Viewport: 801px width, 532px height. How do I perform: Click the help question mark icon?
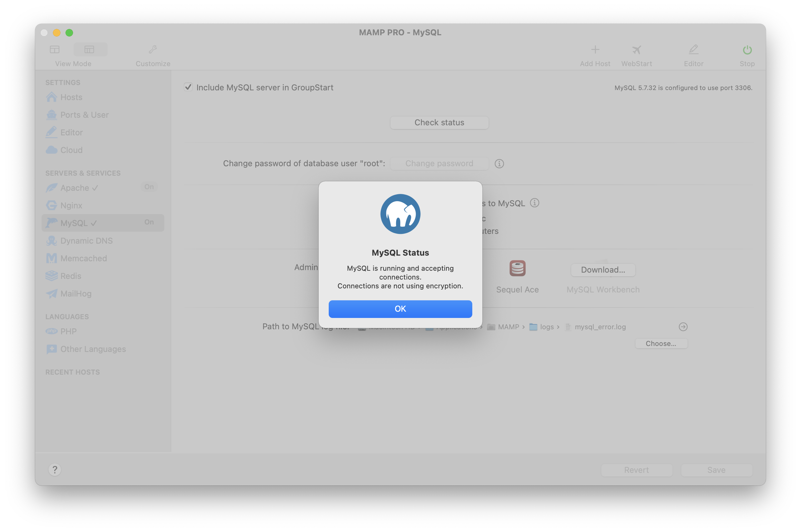click(55, 470)
